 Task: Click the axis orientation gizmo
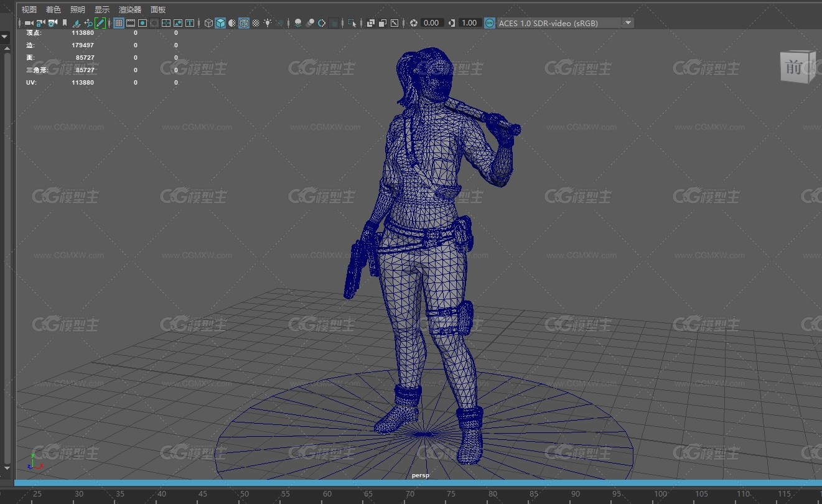(x=35, y=461)
